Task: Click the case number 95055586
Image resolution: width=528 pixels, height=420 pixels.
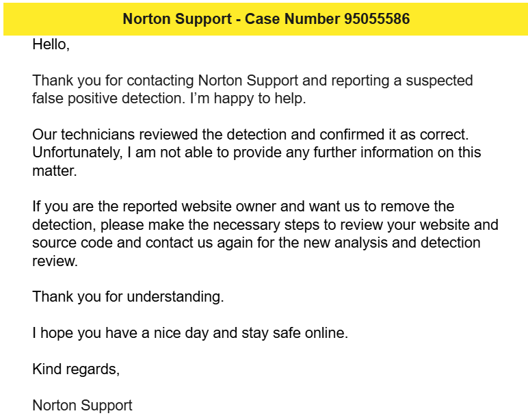Action: 377,19
